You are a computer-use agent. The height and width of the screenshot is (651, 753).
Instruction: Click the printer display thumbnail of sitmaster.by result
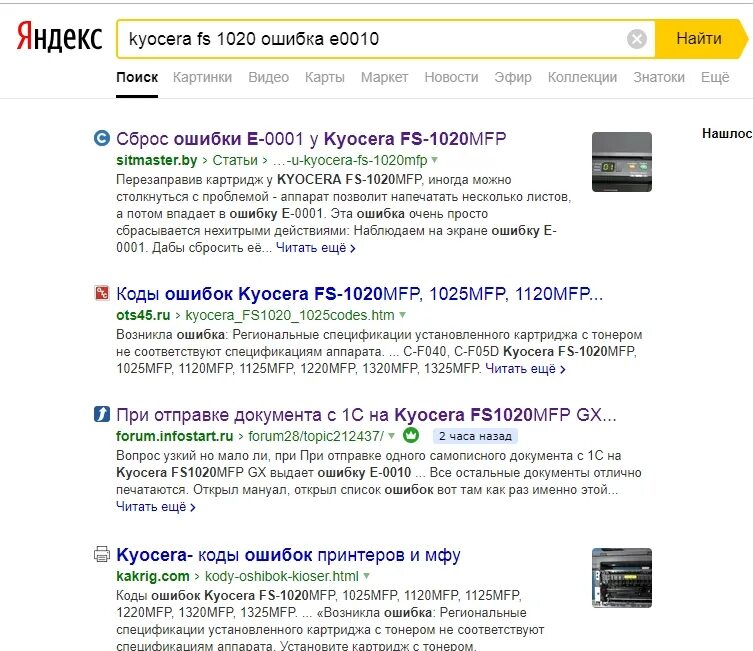click(622, 162)
